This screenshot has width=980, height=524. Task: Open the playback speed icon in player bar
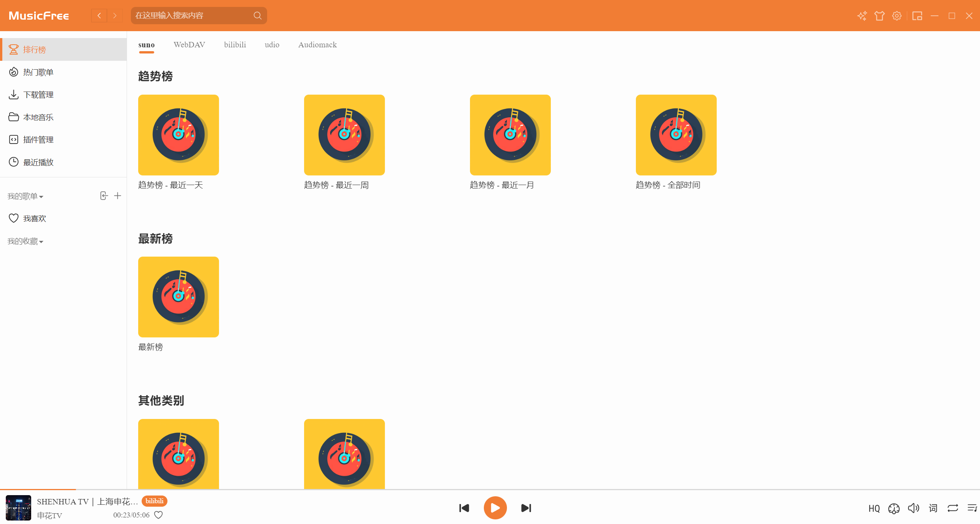(x=894, y=509)
